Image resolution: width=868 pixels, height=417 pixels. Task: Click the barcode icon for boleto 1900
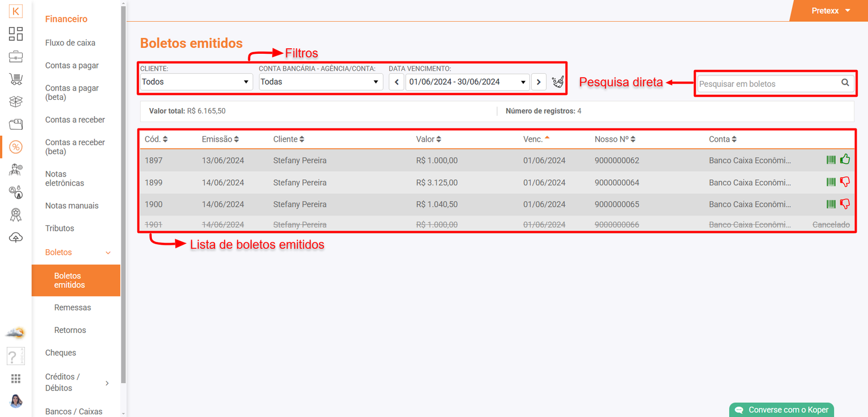click(831, 204)
